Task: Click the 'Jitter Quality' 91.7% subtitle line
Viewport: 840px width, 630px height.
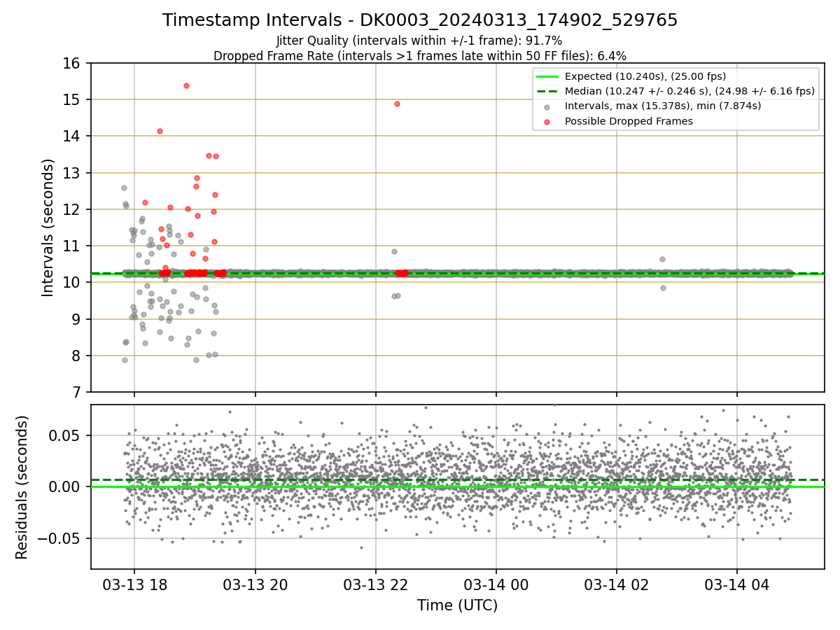Action: point(419,41)
